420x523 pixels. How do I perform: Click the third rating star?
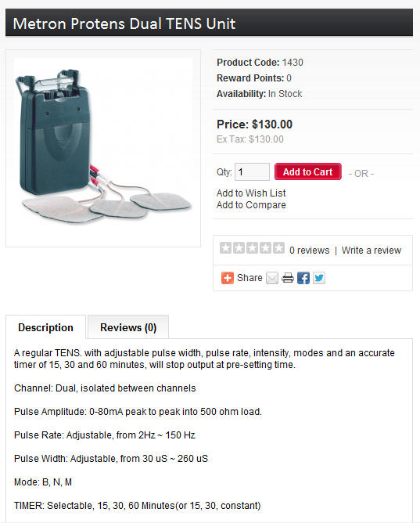[x=252, y=248]
